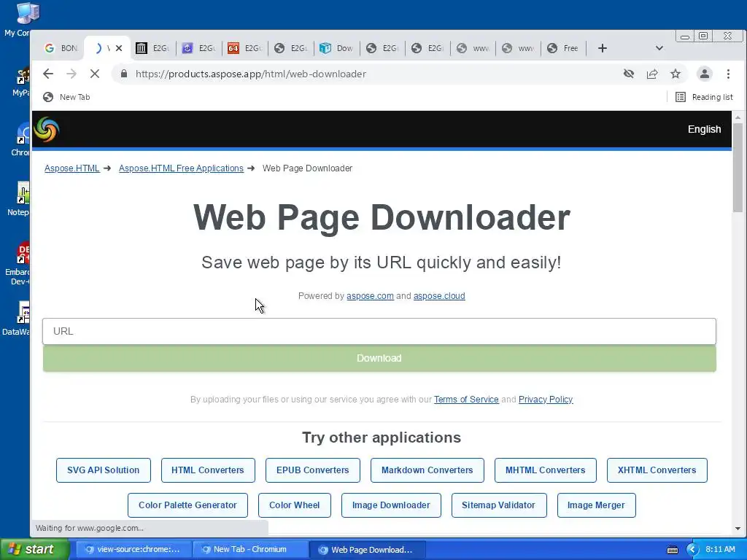Switch to the tab with the 64 icon
This screenshot has height=560, width=747.
245,48
